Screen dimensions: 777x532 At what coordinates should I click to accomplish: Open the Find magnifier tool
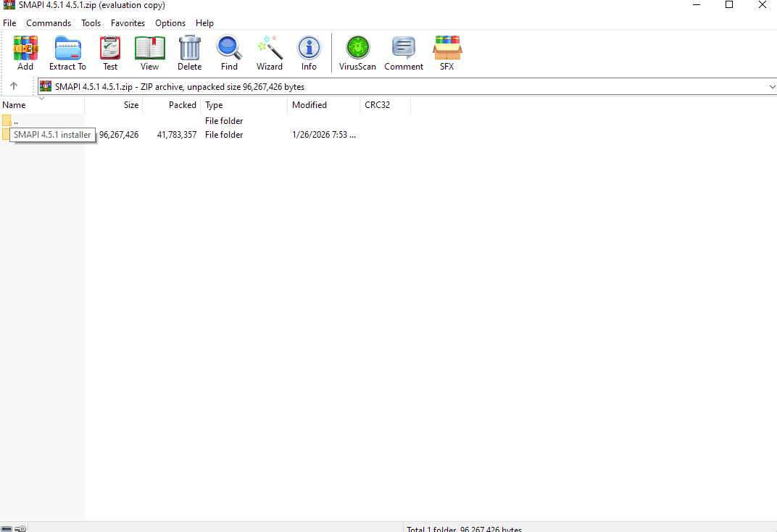point(229,54)
